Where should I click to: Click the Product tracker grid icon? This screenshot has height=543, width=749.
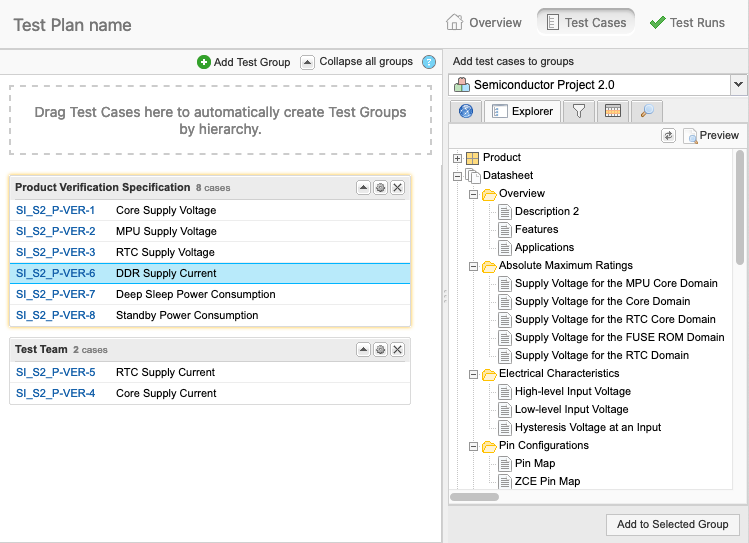click(x=472, y=158)
